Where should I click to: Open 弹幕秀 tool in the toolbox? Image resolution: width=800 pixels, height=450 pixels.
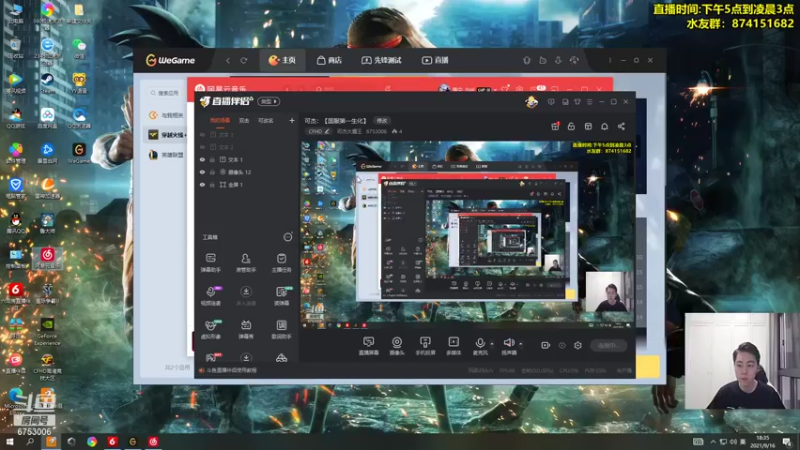[x=246, y=329]
